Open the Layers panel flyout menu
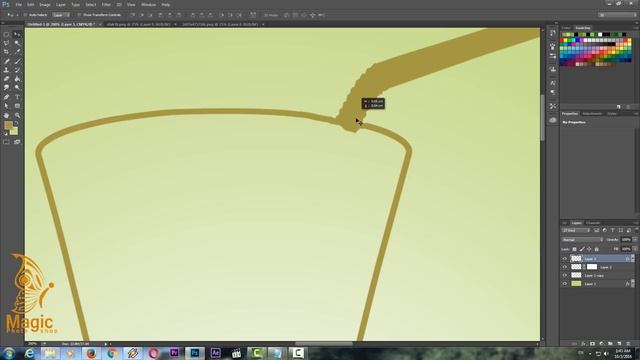Viewport: 640px width, 360px height. pyautogui.click(x=636, y=223)
